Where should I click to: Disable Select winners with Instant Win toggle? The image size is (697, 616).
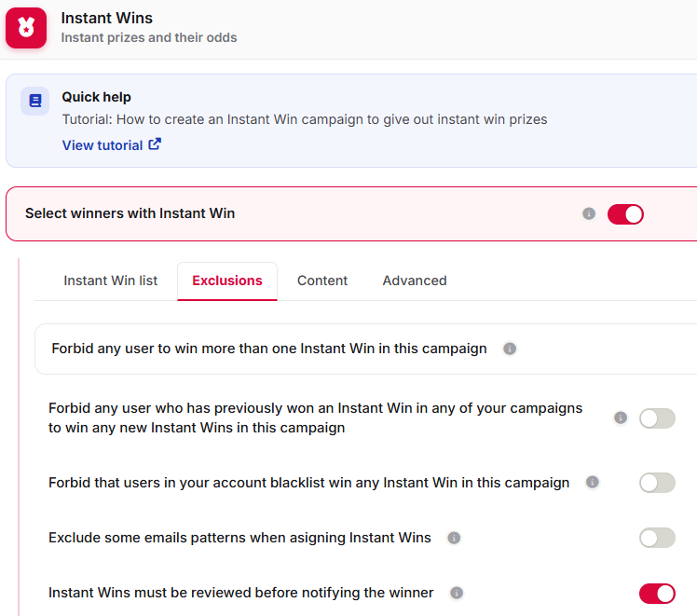click(x=625, y=214)
